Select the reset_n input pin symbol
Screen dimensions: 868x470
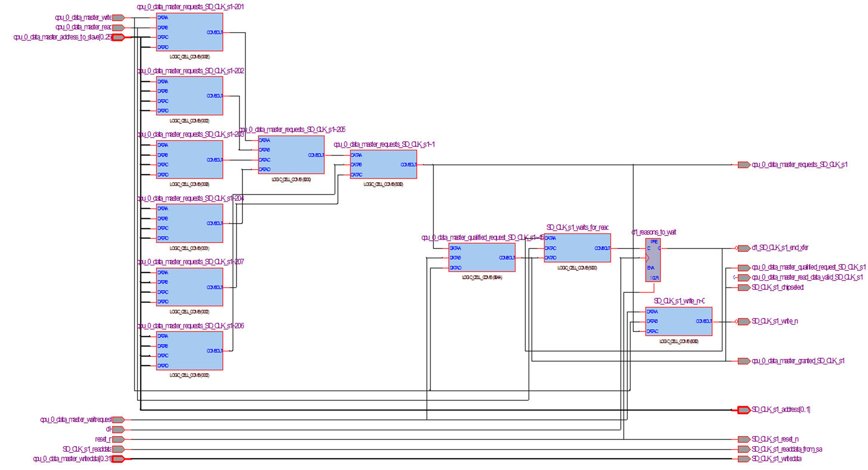point(118,439)
